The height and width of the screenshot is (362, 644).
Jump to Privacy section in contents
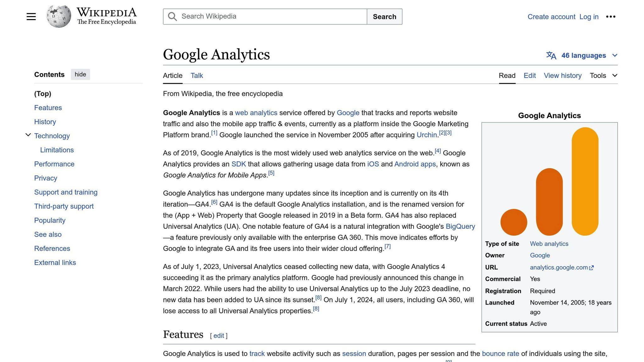[46, 178]
